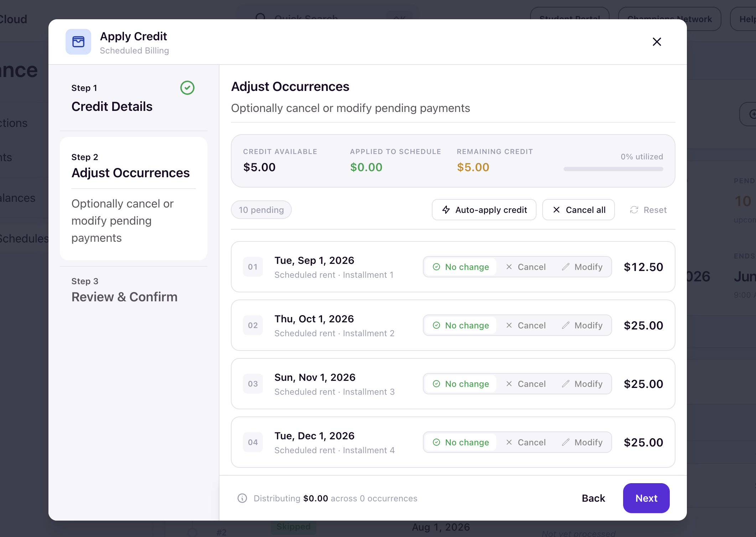This screenshot has height=537, width=756.
Task: Select Cancel for Dec 1, 2026 installment
Action: point(525,442)
